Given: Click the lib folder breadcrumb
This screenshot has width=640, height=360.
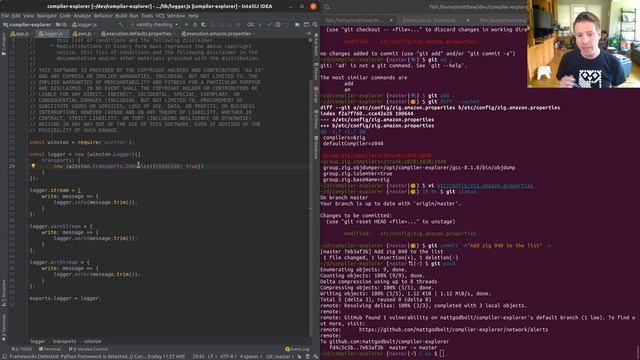Looking at the screenshot, I should 62,24.
